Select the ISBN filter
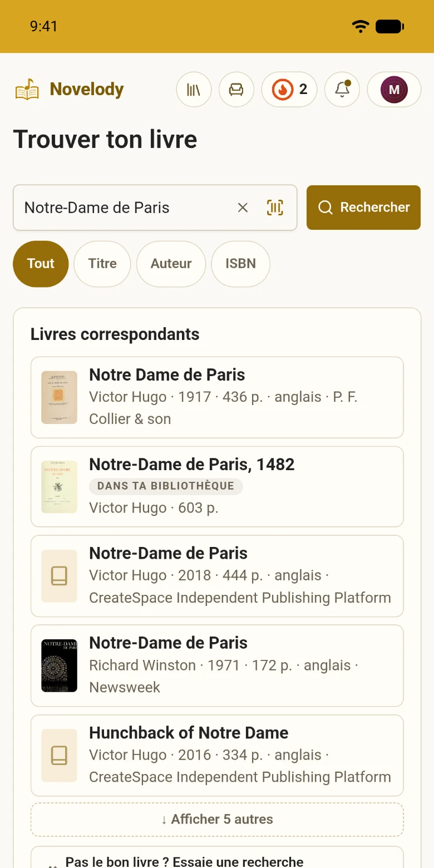The width and height of the screenshot is (434, 868). [240, 264]
